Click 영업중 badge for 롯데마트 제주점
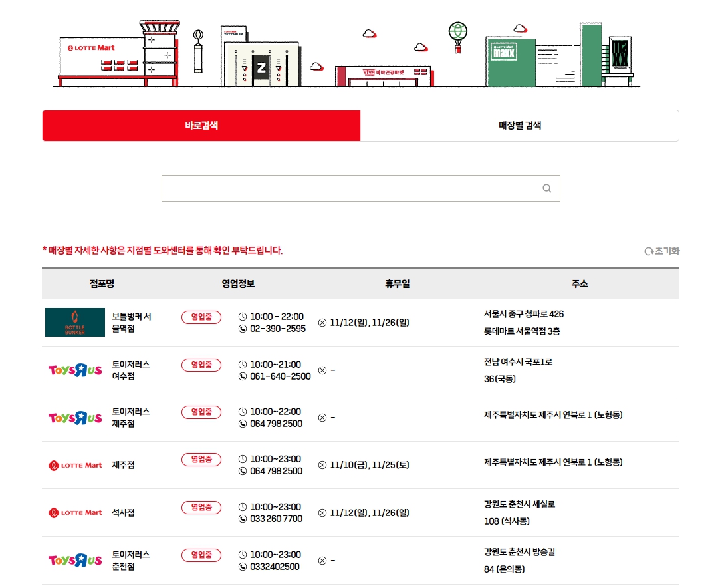706x588 pixels. (x=201, y=460)
